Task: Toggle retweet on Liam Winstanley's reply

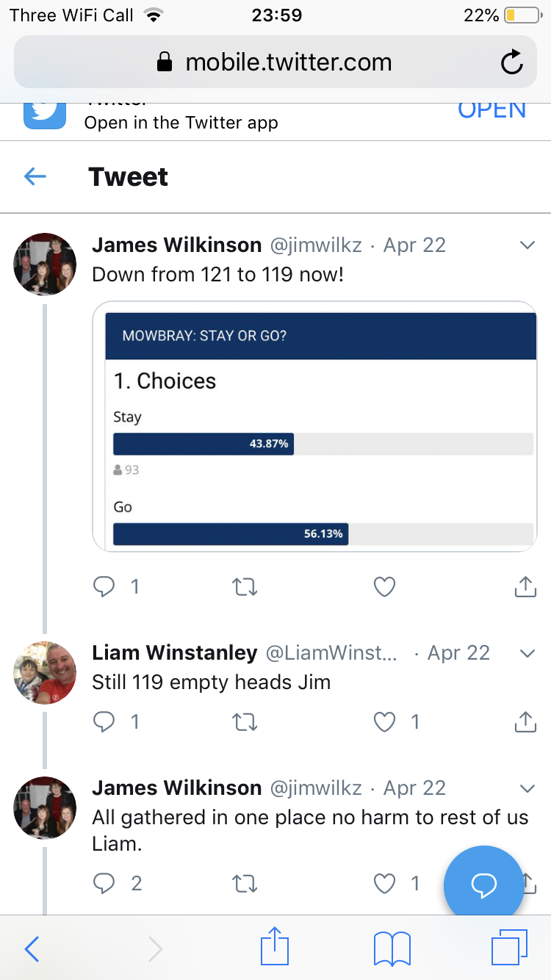Action: click(x=245, y=722)
